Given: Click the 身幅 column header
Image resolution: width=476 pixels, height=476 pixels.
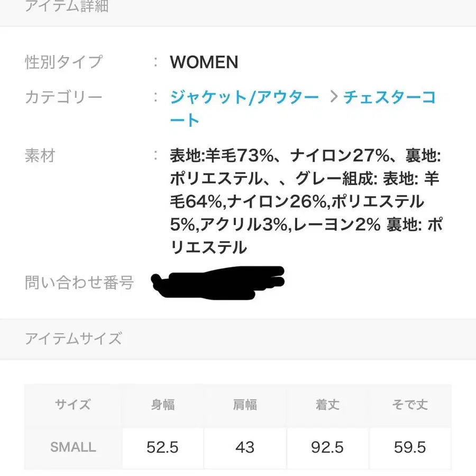Looking at the screenshot, I should 162,404.
